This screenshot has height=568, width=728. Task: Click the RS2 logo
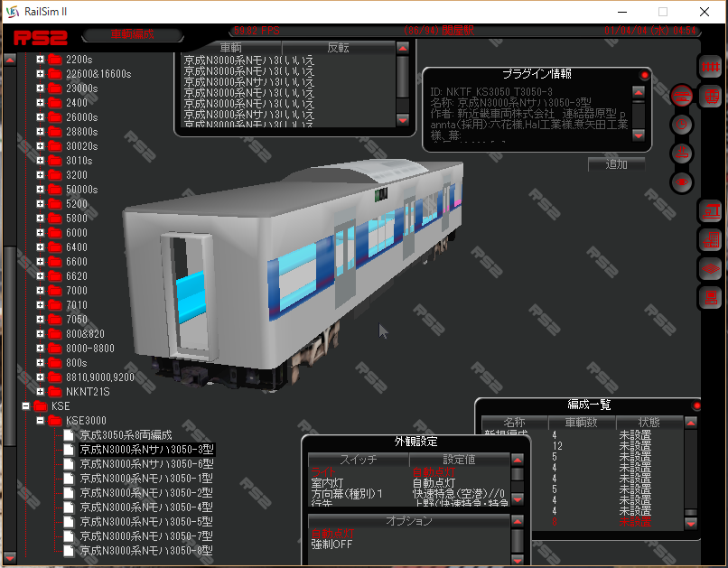(41, 38)
